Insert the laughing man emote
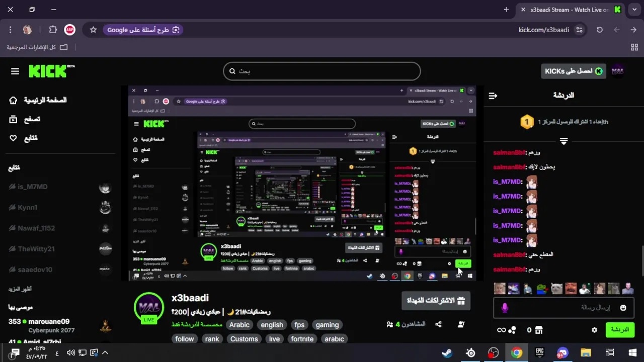This screenshot has height=362, width=644. point(571,289)
